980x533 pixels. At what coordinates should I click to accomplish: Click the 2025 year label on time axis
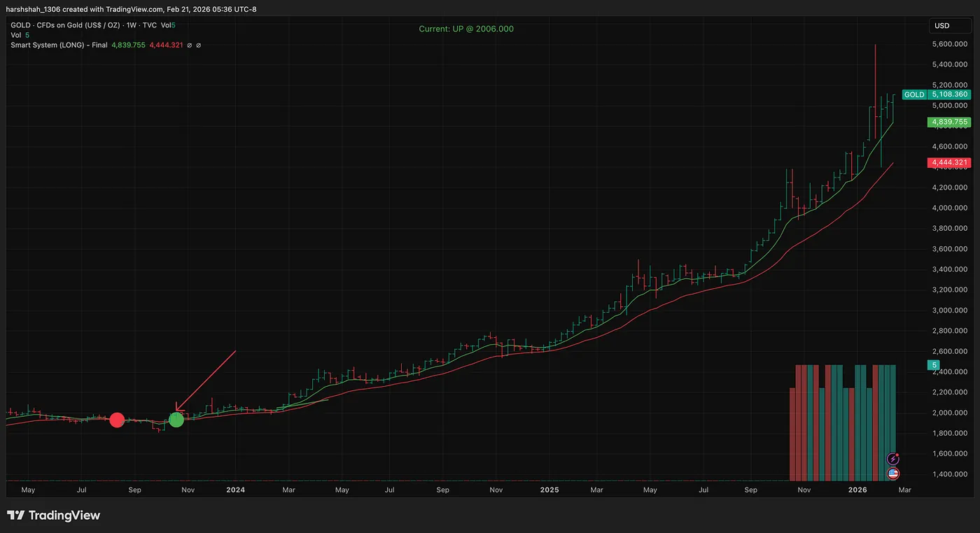point(549,490)
